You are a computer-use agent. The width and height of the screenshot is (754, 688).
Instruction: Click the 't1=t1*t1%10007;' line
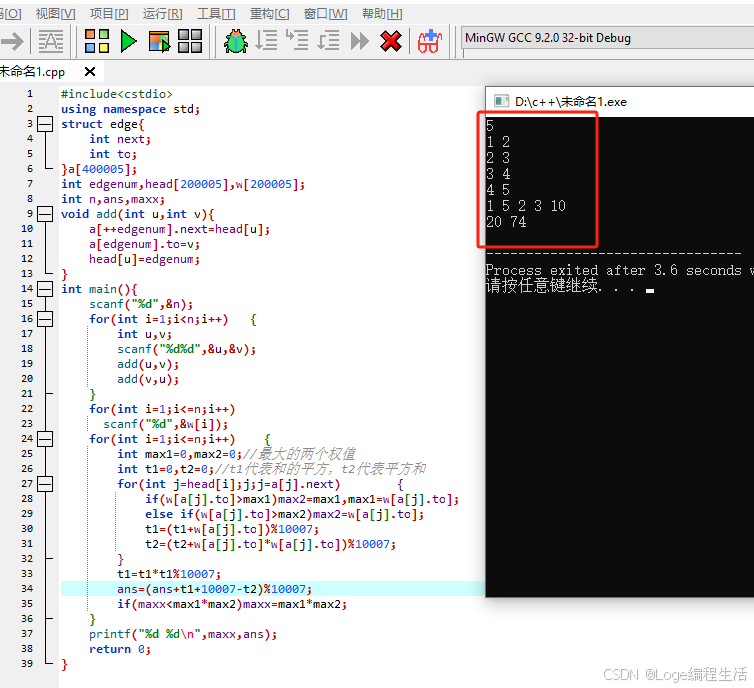click(x=169, y=574)
